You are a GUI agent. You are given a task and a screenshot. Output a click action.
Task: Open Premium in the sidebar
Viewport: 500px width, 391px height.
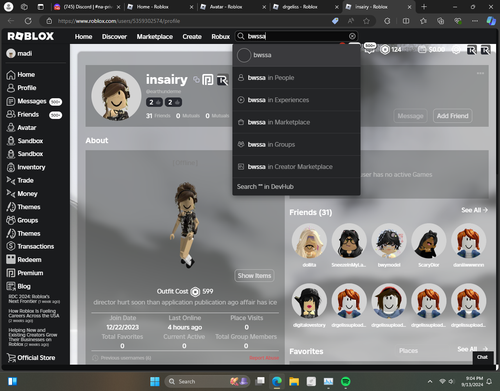tap(25, 273)
